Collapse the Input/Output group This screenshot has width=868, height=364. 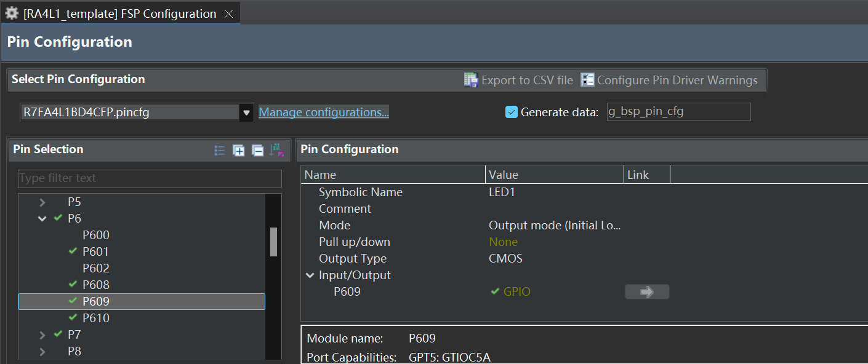[x=310, y=275]
